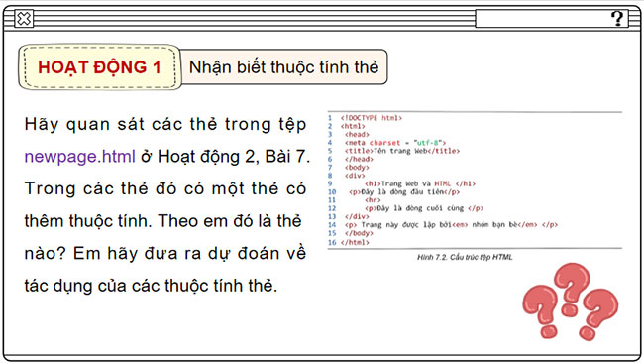Screen dimensions: 644x364
Task: Click the 'Nhận biết thuộc tính thẻ' heading label
Action: 283,67
